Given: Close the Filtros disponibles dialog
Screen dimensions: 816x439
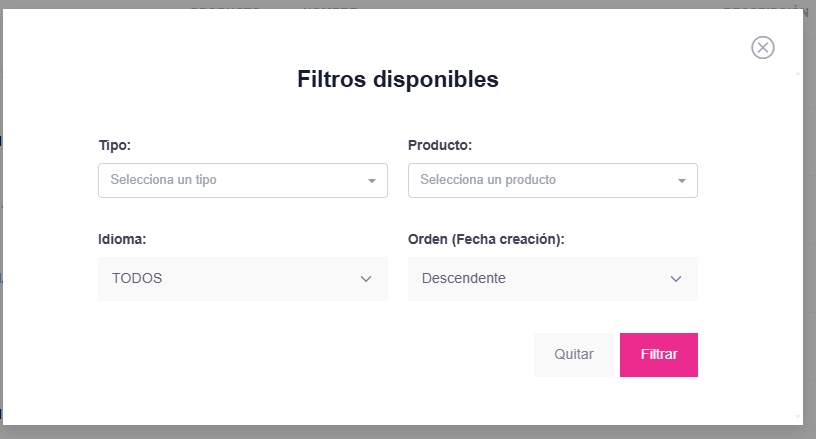Looking at the screenshot, I should tap(763, 47).
